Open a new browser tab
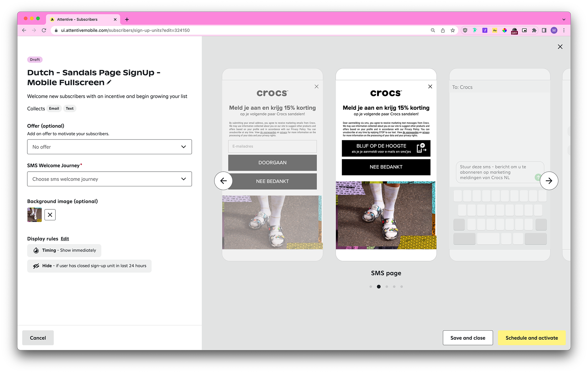588x373 pixels. [x=127, y=19]
